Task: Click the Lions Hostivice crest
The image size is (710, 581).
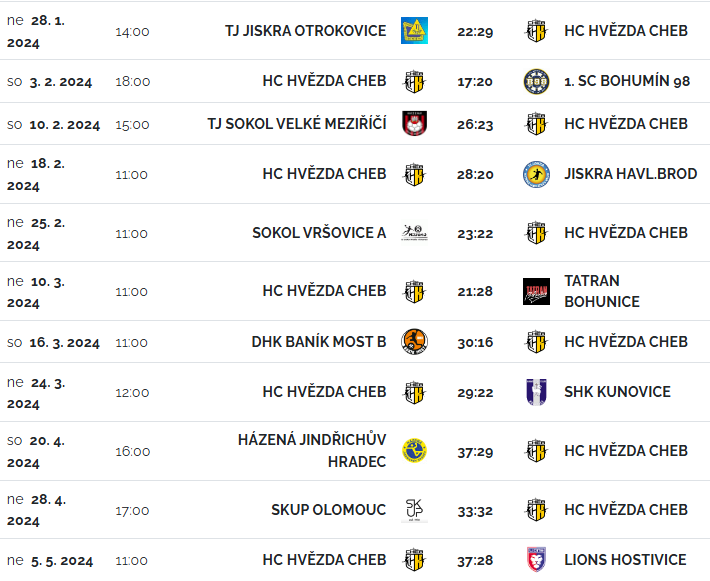Action: tap(536, 559)
